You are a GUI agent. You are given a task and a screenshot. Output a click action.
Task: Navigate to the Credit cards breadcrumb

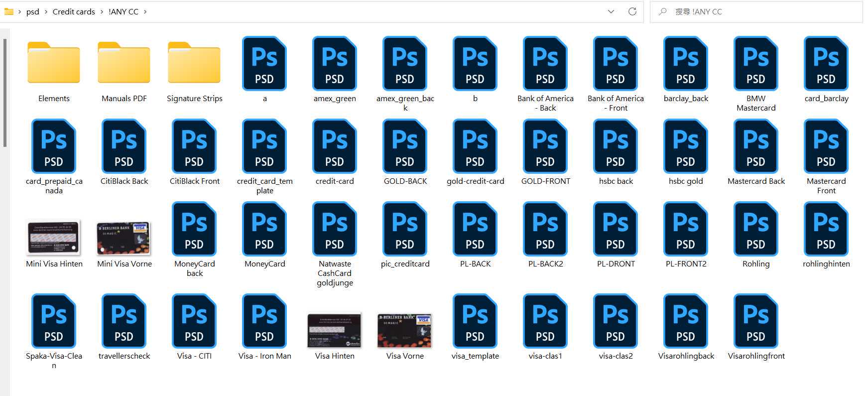(x=74, y=12)
